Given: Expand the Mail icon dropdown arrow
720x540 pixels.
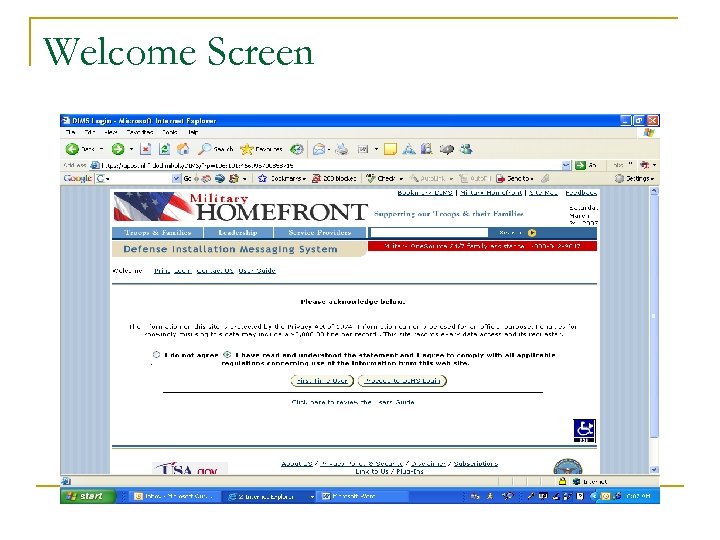Looking at the screenshot, I should point(329,149).
